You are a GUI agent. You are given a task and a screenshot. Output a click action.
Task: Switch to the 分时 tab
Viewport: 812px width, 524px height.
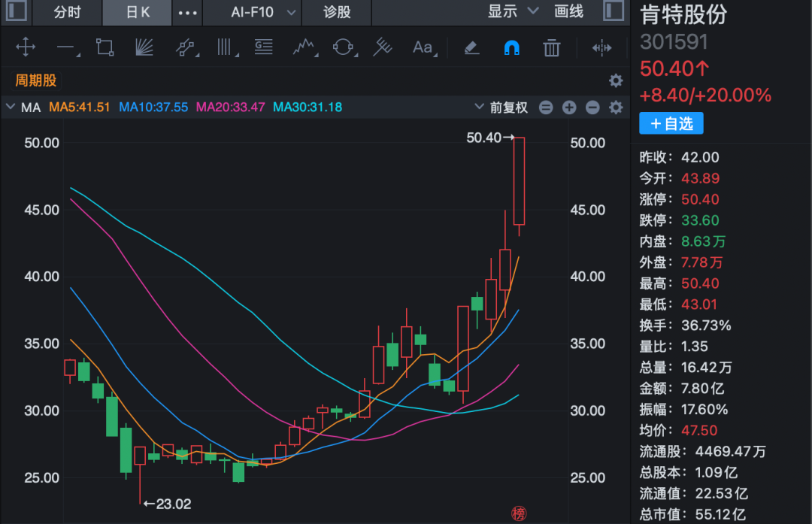tap(68, 12)
